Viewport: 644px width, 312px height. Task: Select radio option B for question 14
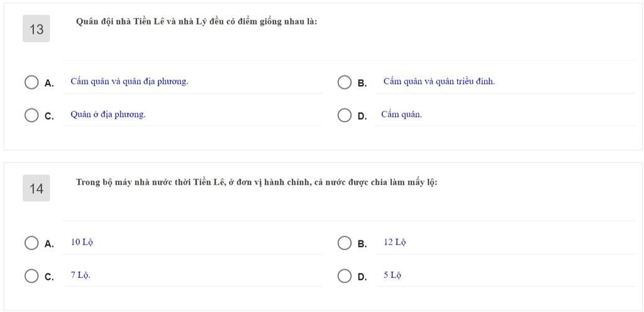click(x=345, y=243)
